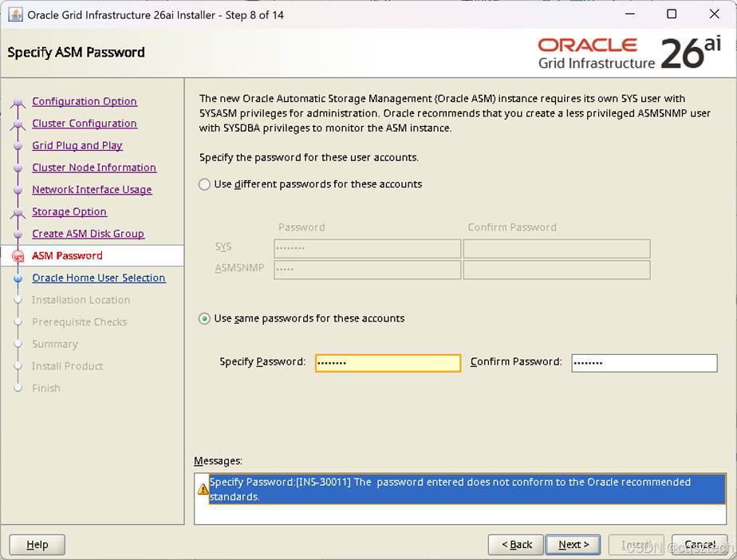Select Use different passwords radio button
Screen dimensions: 737x560
(204, 184)
